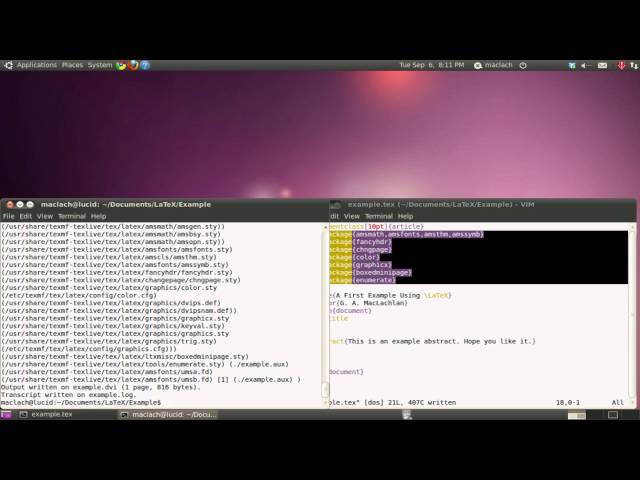Click the maclach user chat status icon
Viewport: 640px width, 480px height.
pyautogui.click(x=478, y=65)
